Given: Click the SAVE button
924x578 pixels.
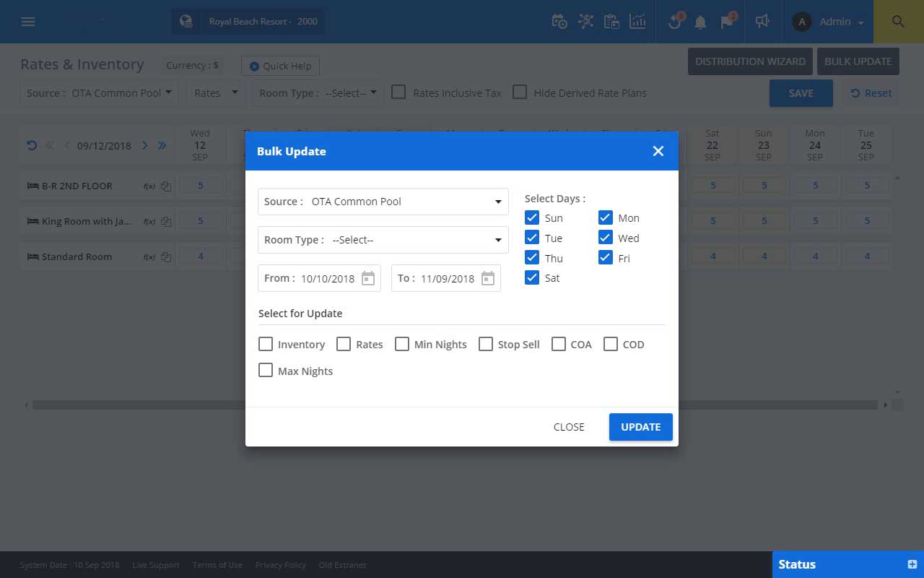Looking at the screenshot, I should coord(801,93).
